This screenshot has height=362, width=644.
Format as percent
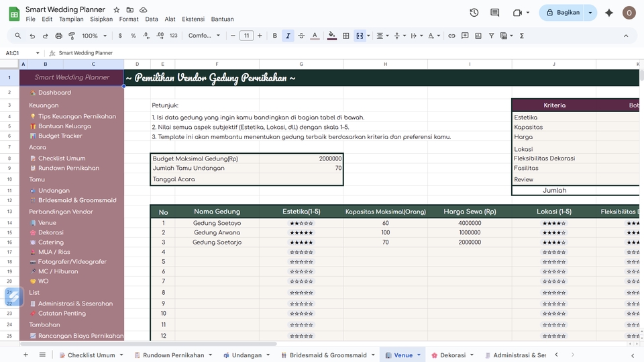(133, 36)
